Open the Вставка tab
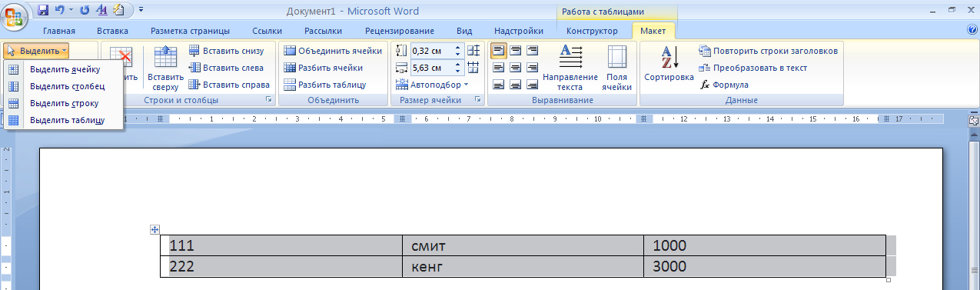This screenshot has height=290, width=980. coord(112,31)
